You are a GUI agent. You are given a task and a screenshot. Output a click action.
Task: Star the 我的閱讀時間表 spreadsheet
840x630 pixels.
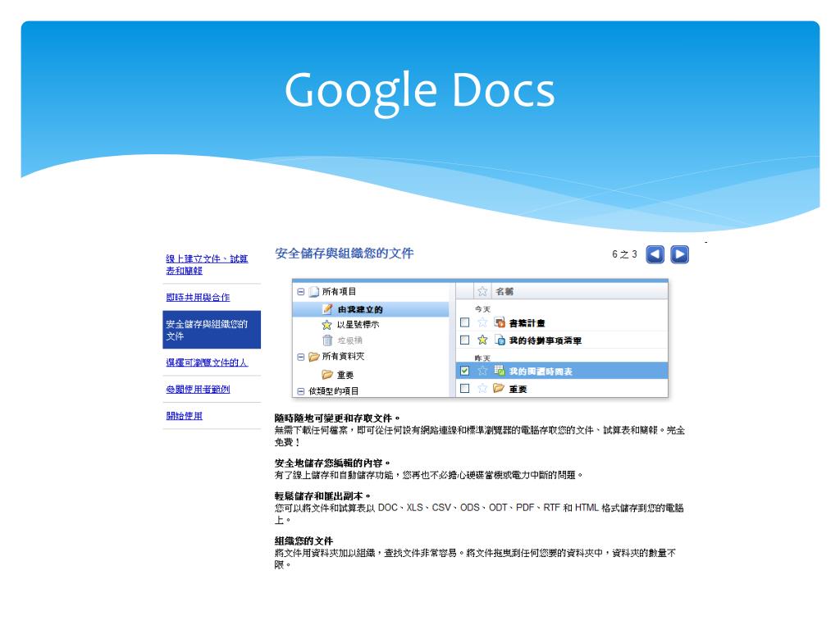[x=482, y=371]
